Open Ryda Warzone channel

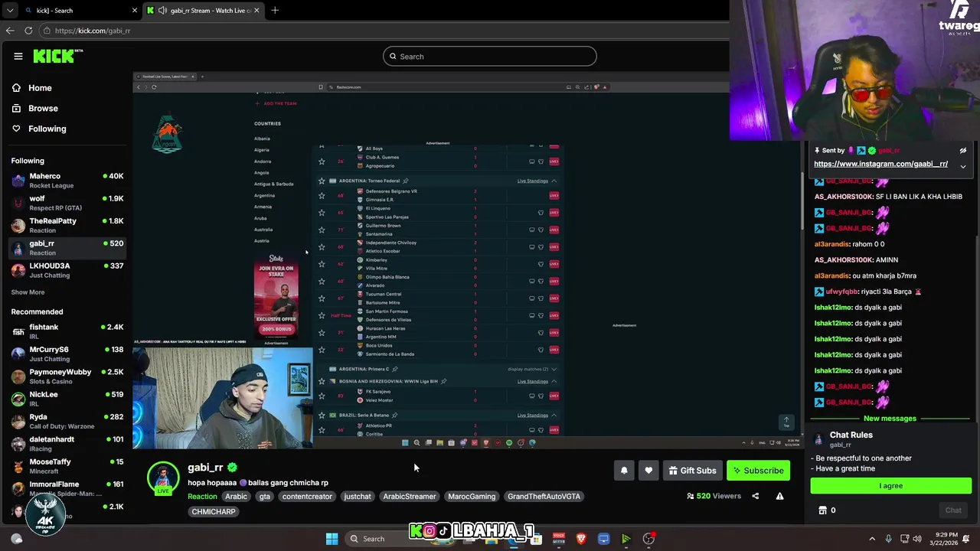tap(67, 421)
